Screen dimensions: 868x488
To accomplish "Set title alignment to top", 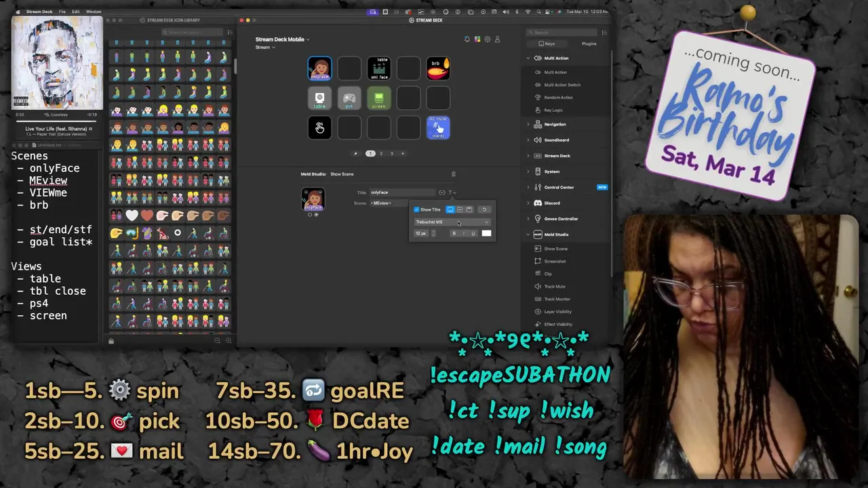I will 469,209.
